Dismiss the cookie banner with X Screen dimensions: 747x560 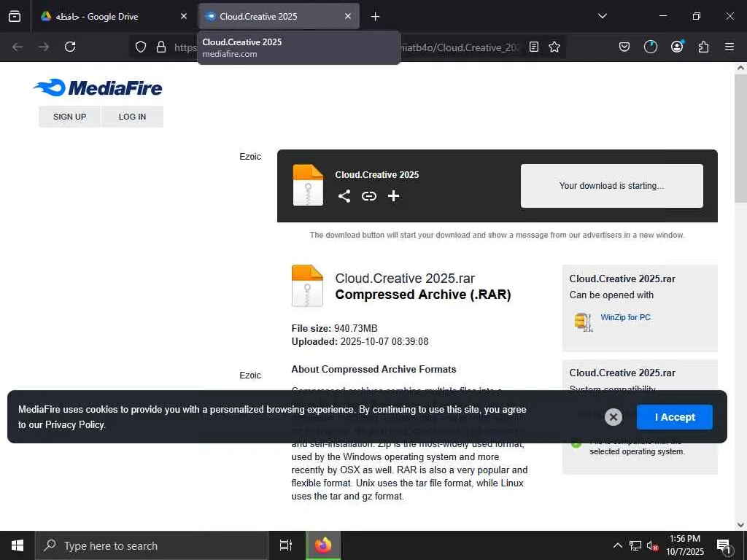pyautogui.click(x=613, y=417)
